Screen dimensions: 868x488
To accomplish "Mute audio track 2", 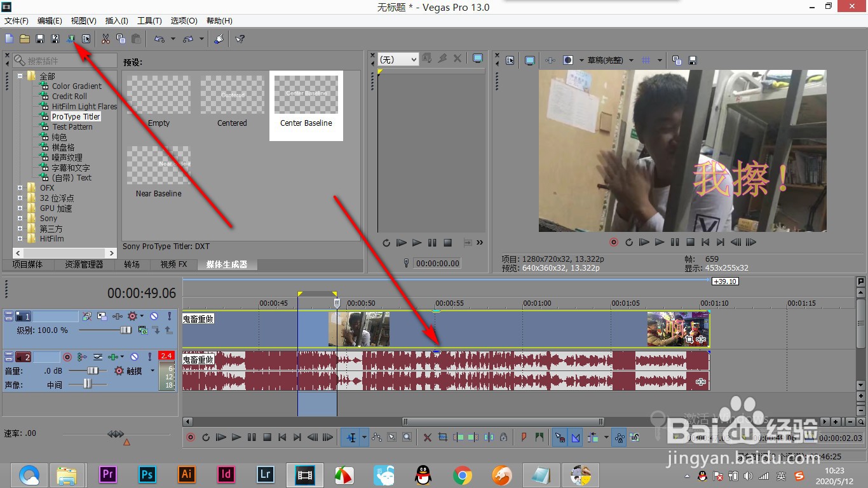I will 134,356.
